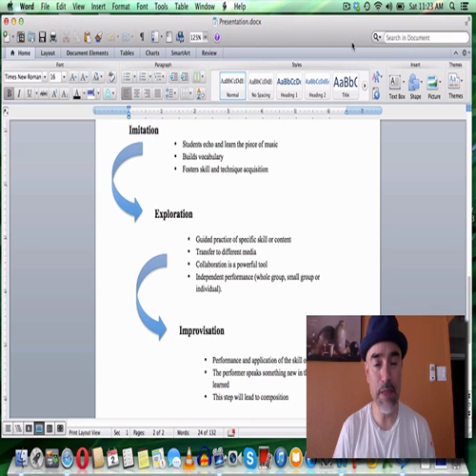The width and height of the screenshot is (476, 476).
Task: Switch to the Layout tab
Action: click(x=48, y=53)
